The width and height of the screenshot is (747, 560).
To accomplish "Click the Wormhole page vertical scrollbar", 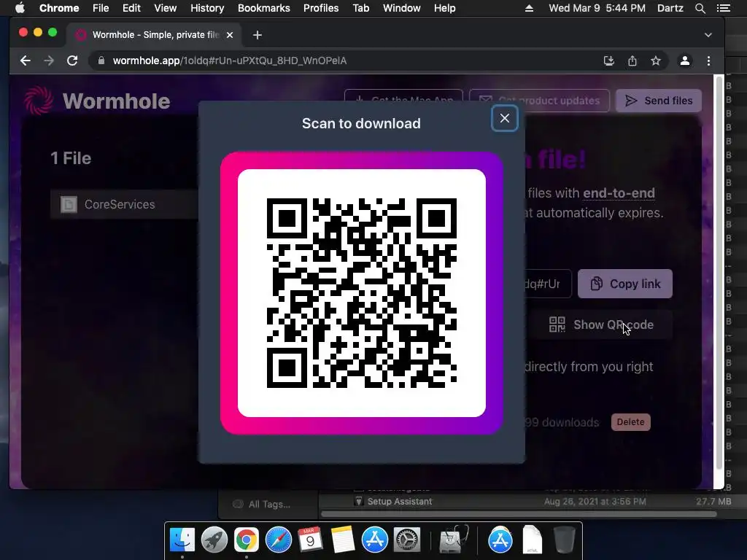I will 719,271.
